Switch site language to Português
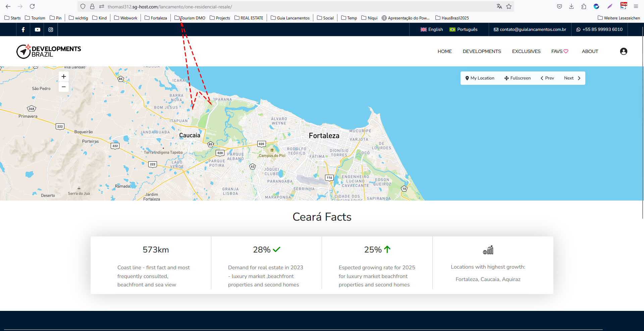Screen dimensions: 644x331 click(464, 30)
